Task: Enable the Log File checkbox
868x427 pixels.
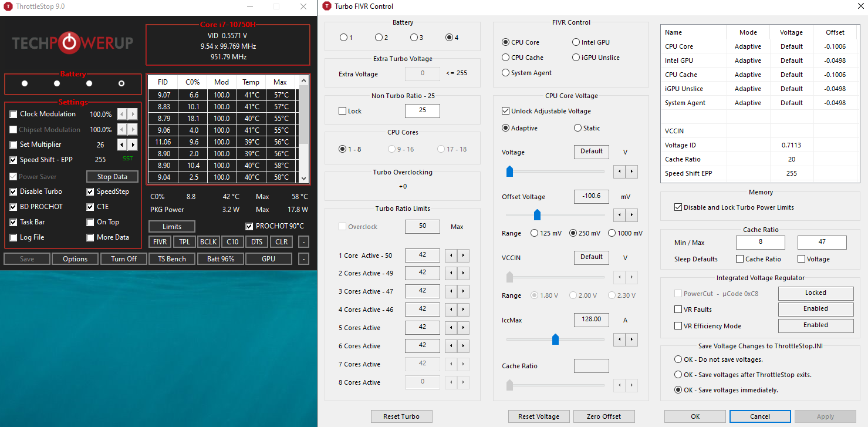Action: (x=13, y=237)
